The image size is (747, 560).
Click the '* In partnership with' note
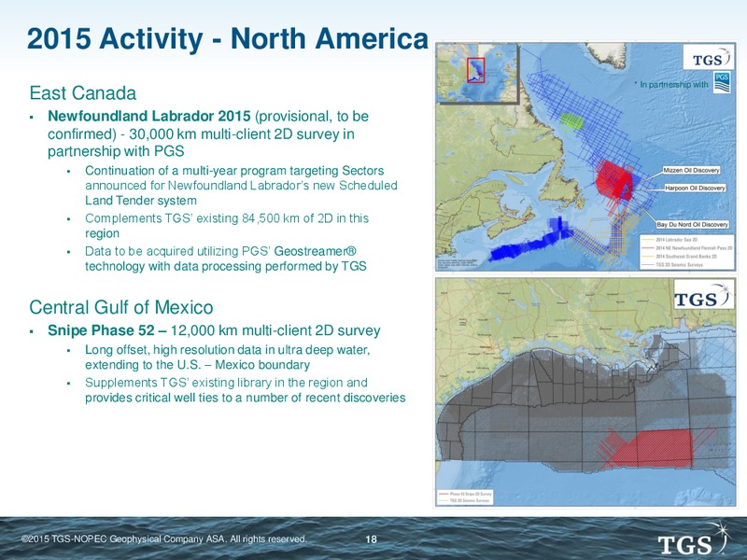(671, 84)
